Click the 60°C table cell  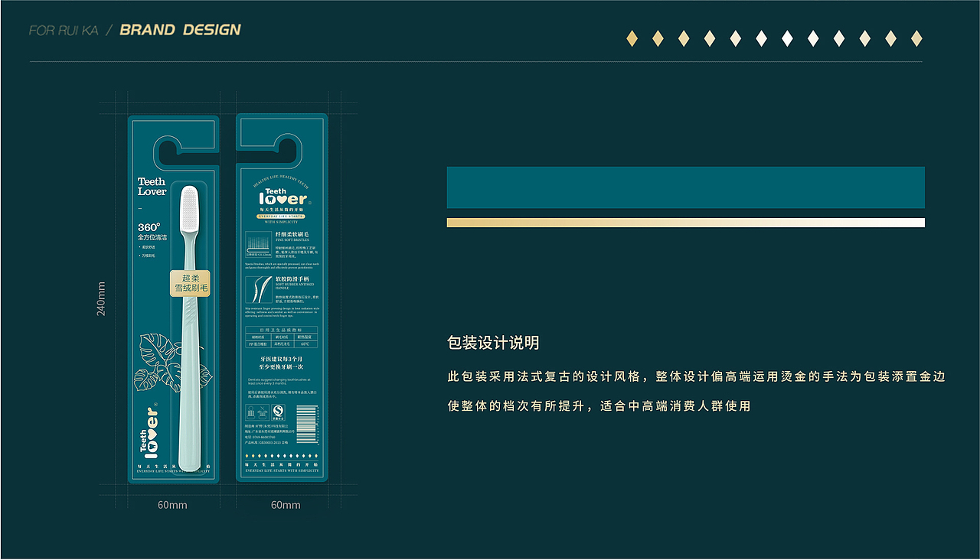click(x=305, y=344)
